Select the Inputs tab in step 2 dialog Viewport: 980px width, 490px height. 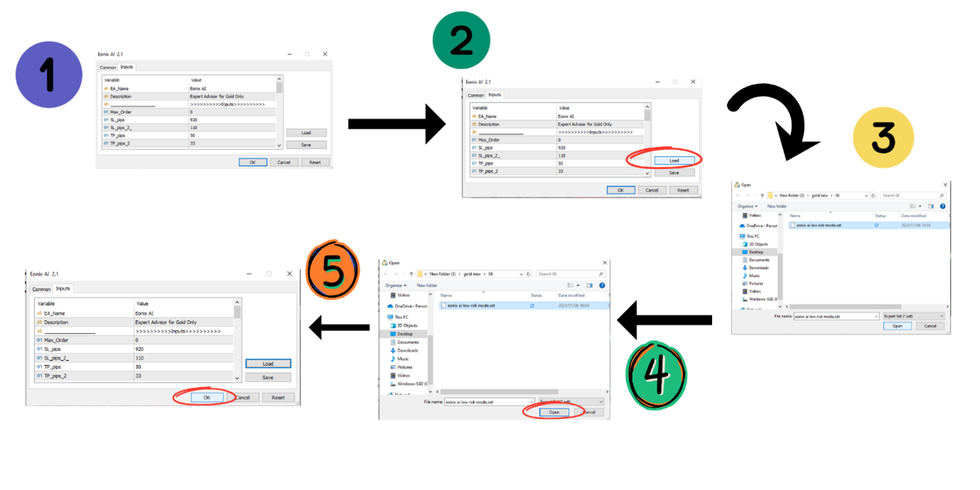tap(495, 95)
